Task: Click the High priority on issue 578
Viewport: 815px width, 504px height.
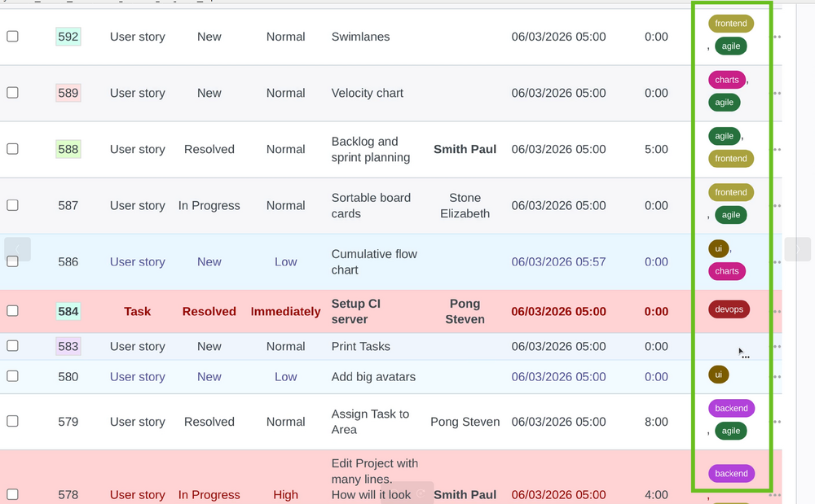Action: [286, 495]
